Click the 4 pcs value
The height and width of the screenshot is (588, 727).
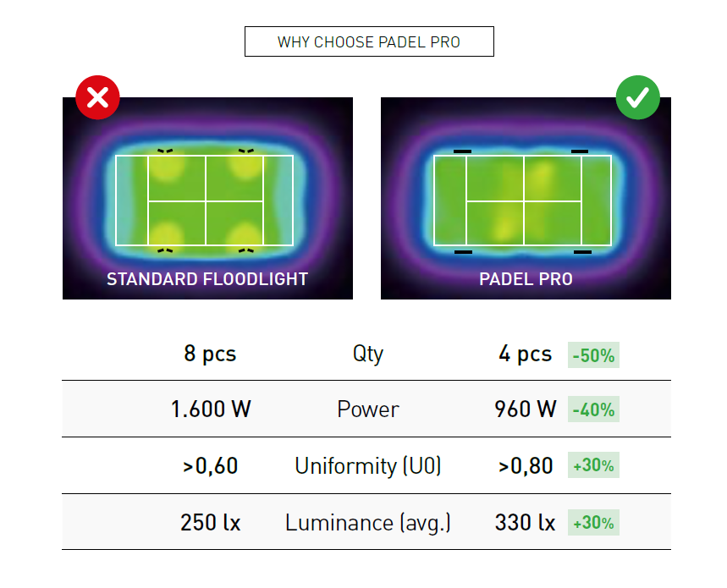[x=525, y=354]
